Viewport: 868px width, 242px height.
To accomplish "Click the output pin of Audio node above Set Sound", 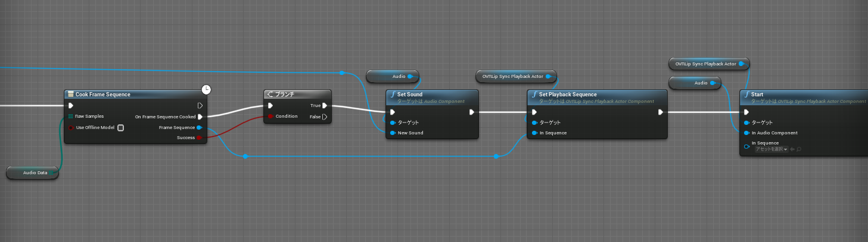I will tap(412, 76).
